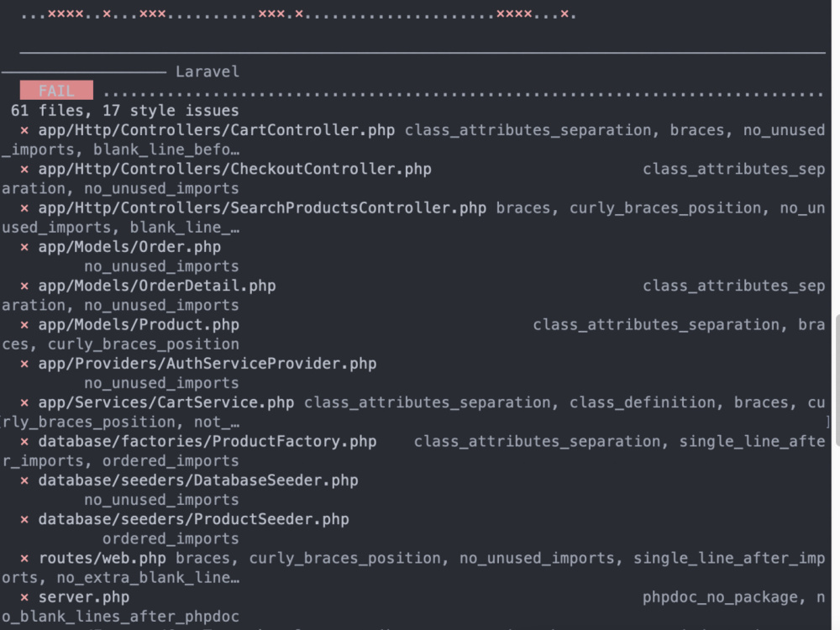840x630 pixels.
Task: Click the red cross beside server.php
Action: click(x=24, y=597)
